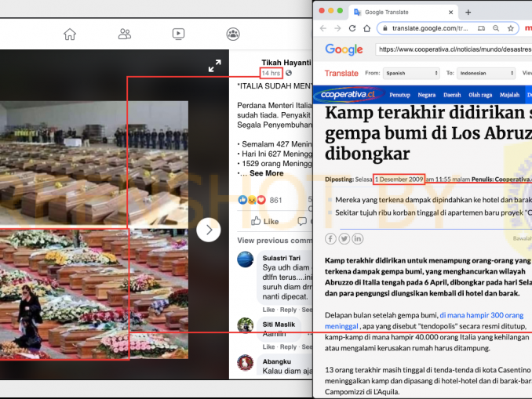This screenshot has width=532, height=399.
Task: Open Facebook Home icon
Action: click(x=70, y=34)
